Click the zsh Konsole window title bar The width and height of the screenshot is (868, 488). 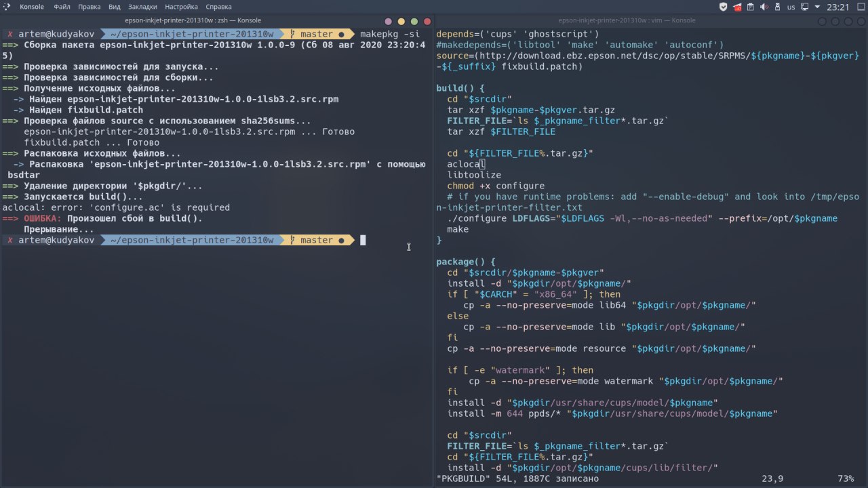(x=193, y=21)
